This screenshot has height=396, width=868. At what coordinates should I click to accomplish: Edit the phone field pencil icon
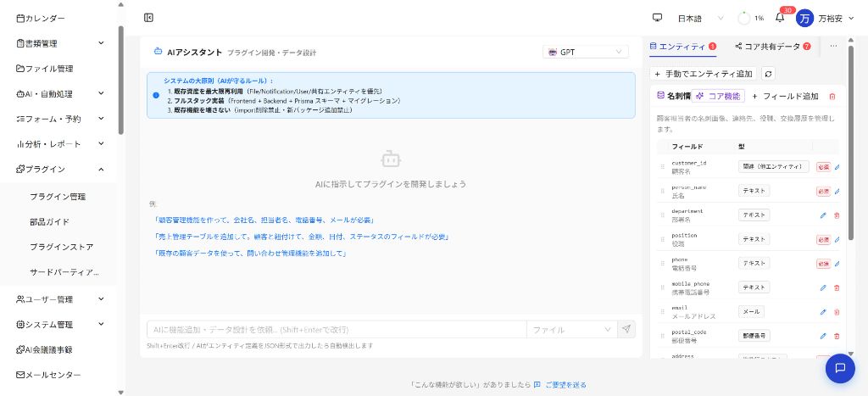[x=837, y=264]
